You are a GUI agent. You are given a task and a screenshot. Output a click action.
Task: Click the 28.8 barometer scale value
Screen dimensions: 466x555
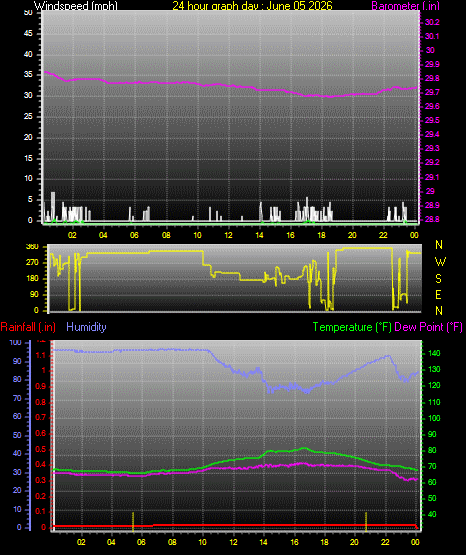[x=432, y=219]
